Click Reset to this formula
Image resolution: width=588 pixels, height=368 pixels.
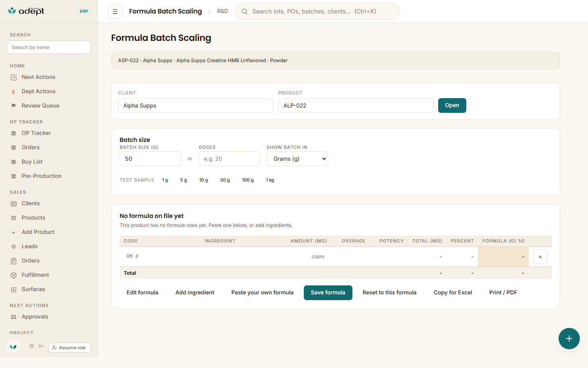(390, 293)
